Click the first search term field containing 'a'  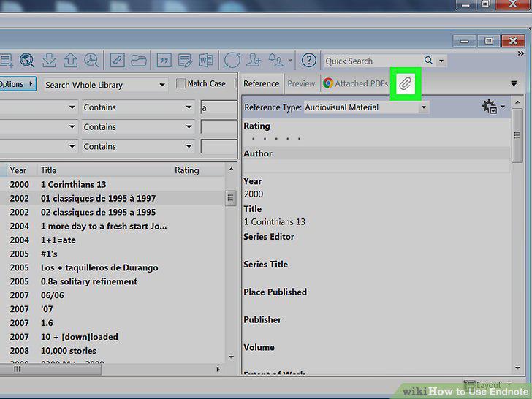click(218, 108)
